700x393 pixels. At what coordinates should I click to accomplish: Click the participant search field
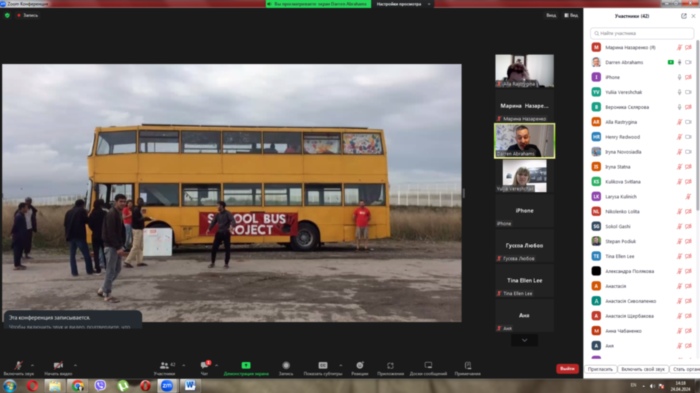(642, 33)
